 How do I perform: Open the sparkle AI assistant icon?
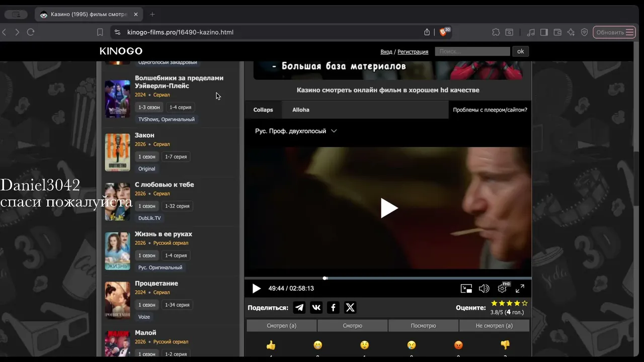pos(571,32)
